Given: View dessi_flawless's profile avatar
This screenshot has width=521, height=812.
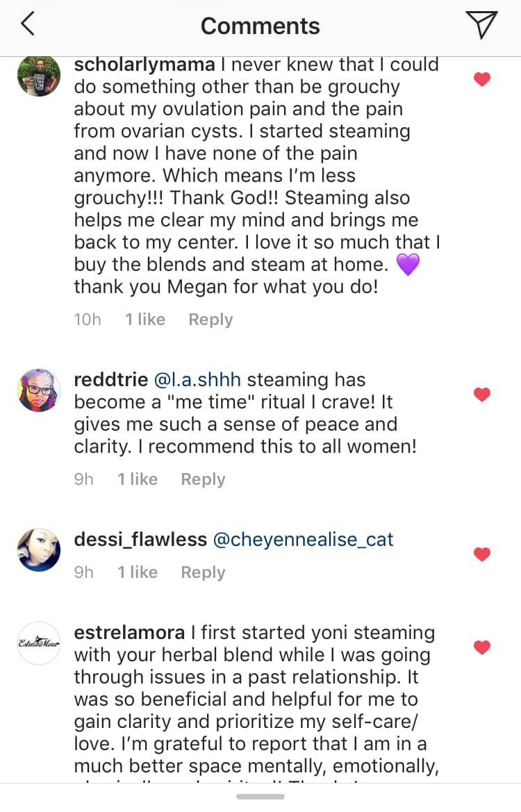Looking at the screenshot, I should 39,550.
